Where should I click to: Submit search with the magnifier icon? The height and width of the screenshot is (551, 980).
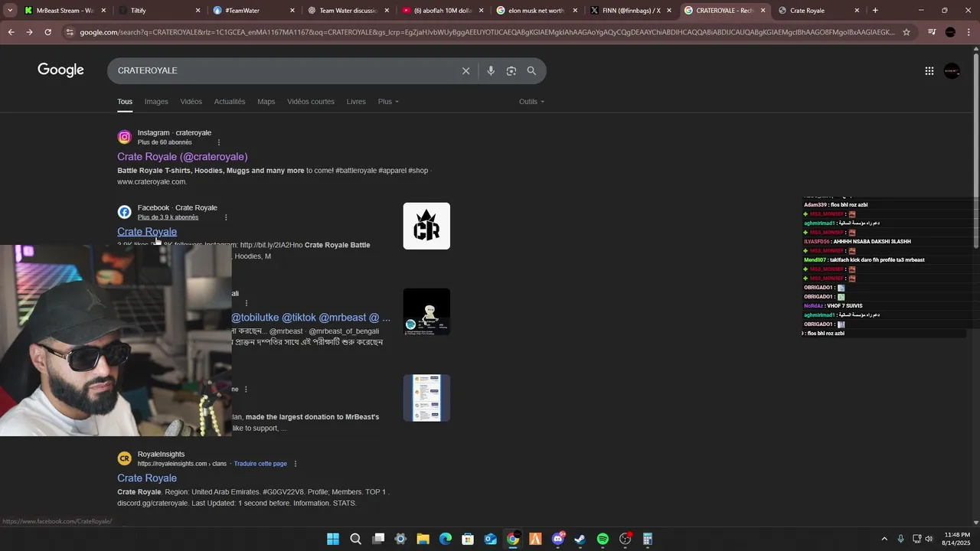(531, 70)
